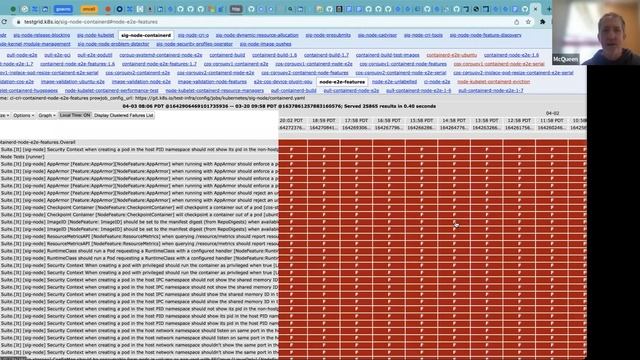Open sig-node-dynamic-resource-allocation dashboard
Viewport: 640px width, 360px height.
[257, 36]
